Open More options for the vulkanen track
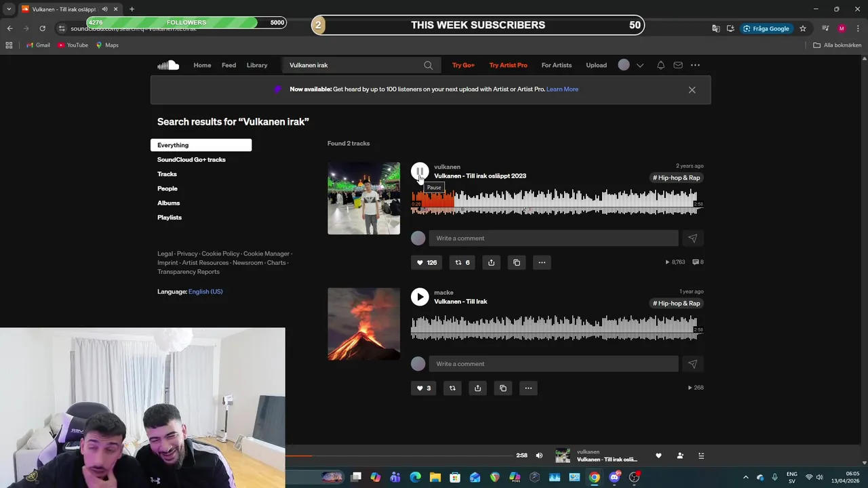Image resolution: width=868 pixels, height=488 pixels. (x=542, y=262)
